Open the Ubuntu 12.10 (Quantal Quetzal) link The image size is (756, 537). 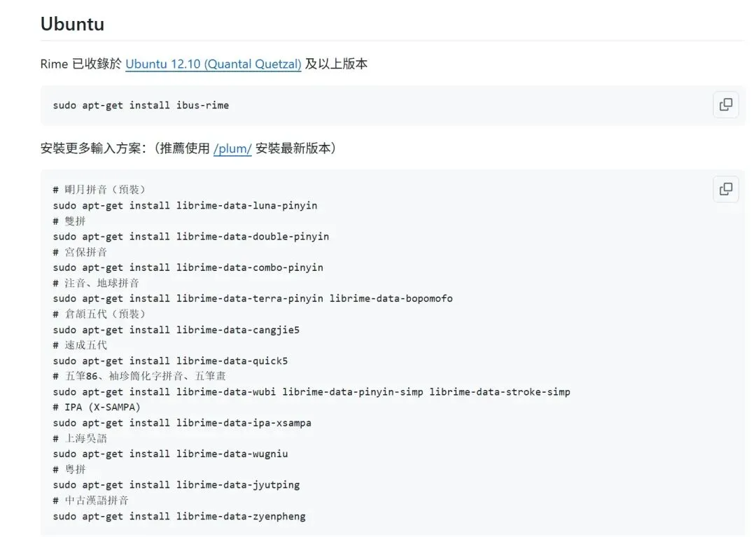coord(213,64)
